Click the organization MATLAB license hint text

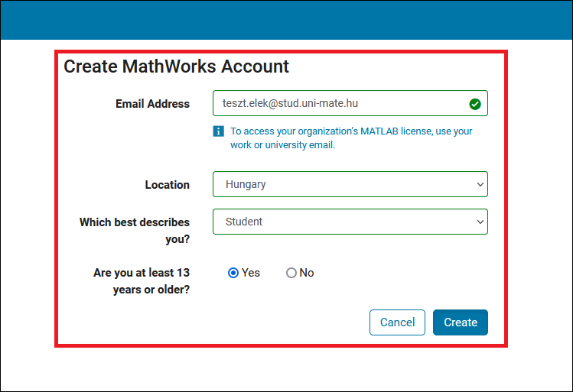[351, 138]
